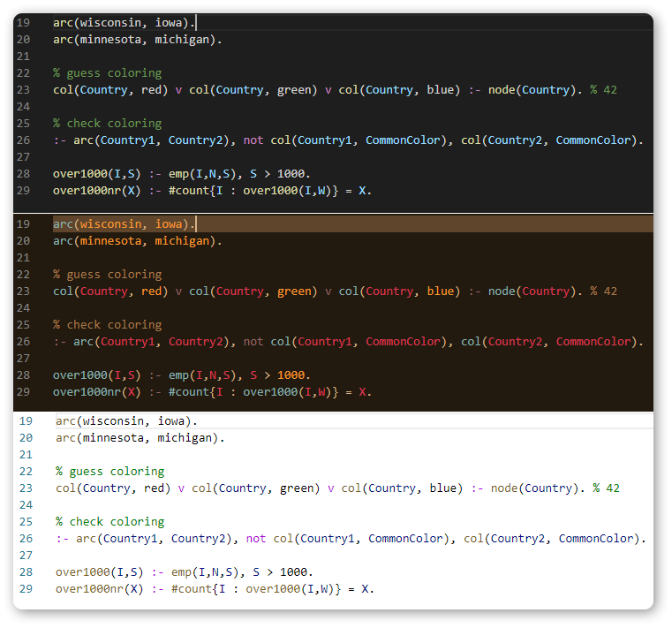Screen dimensions: 672x628
Task: Click line number 23 in the white panel
Action: tap(25, 488)
